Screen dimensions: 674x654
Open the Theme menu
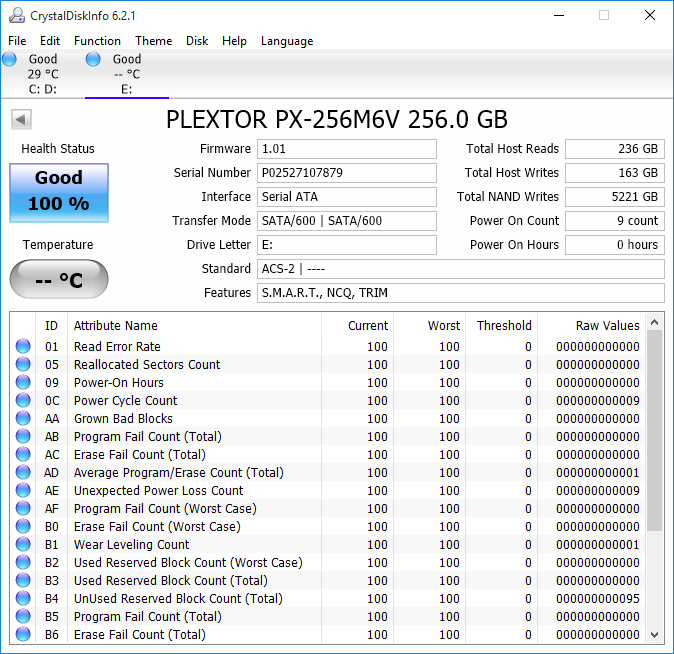pyautogui.click(x=153, y=41)
